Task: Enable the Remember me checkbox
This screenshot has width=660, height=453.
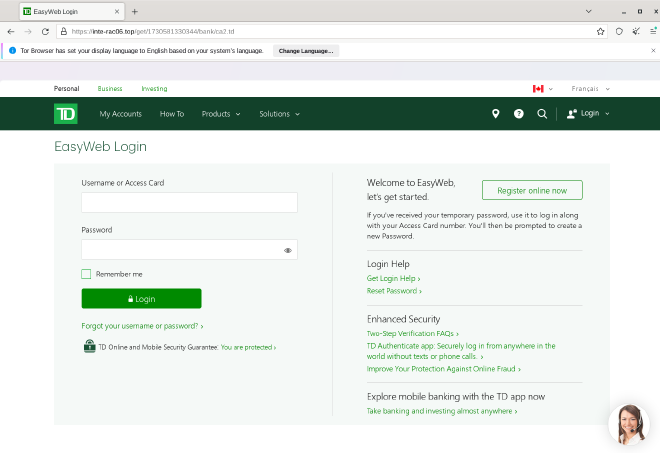Action: (x=86, y=274)
